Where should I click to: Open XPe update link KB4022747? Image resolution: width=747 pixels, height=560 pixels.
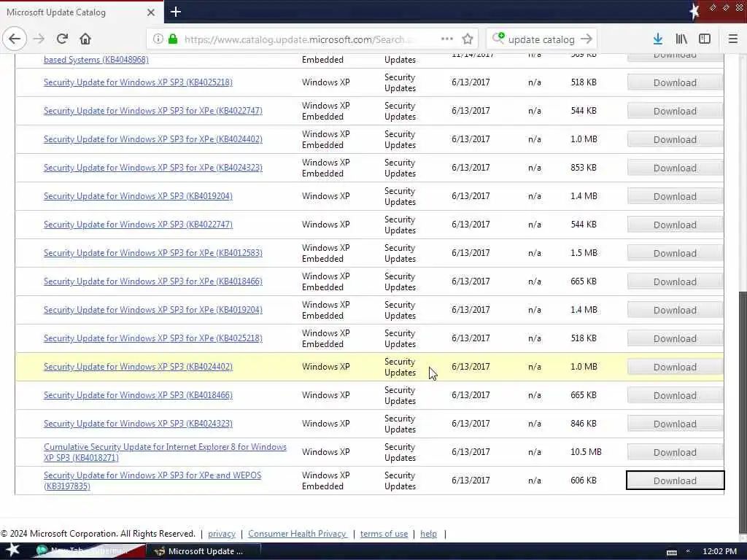pos(153,111)
